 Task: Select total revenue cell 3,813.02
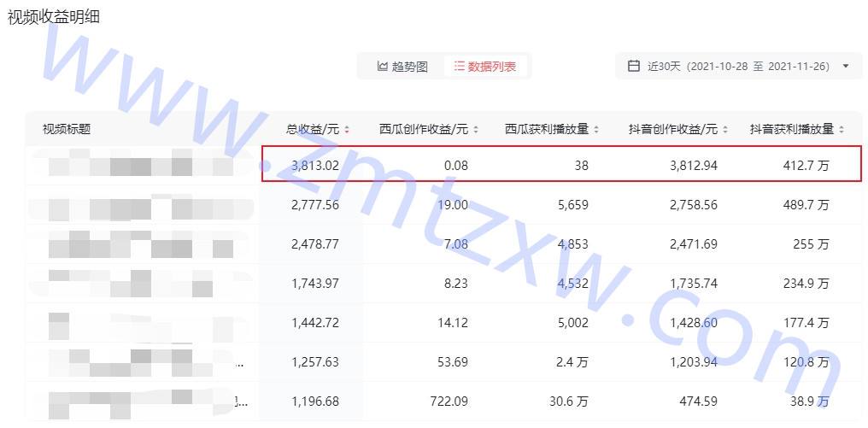315,165
